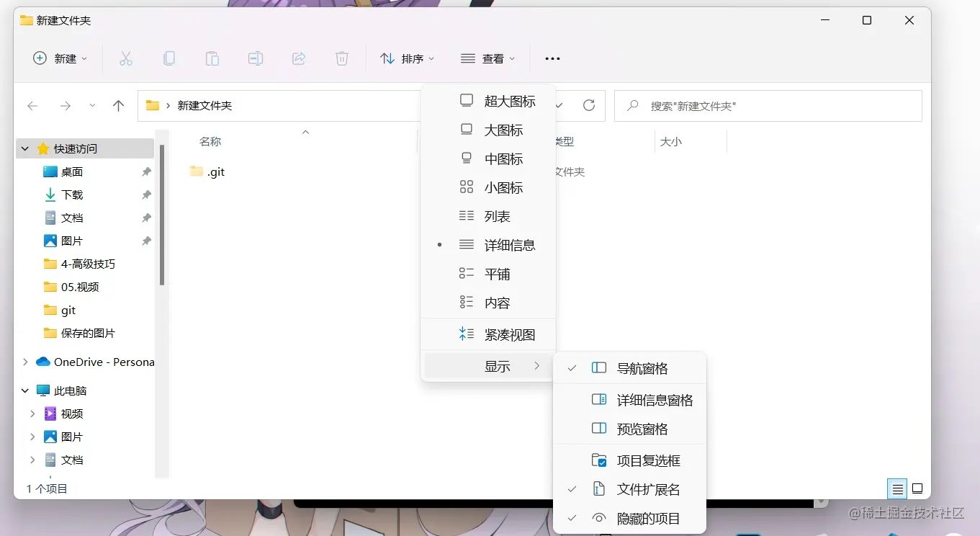This screenshot has width=980, height=536.
Task: Select the Cut icon in the toolbar
Action: pos(126,58)
